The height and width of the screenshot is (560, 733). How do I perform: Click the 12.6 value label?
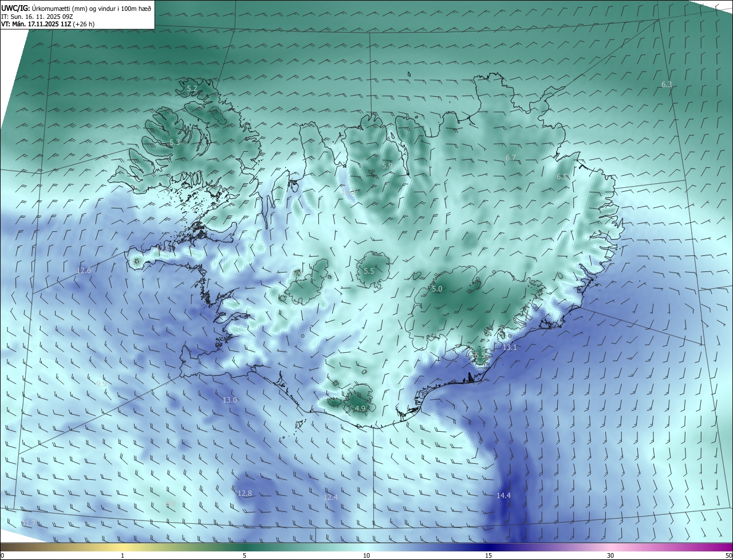tap(84, 270)
